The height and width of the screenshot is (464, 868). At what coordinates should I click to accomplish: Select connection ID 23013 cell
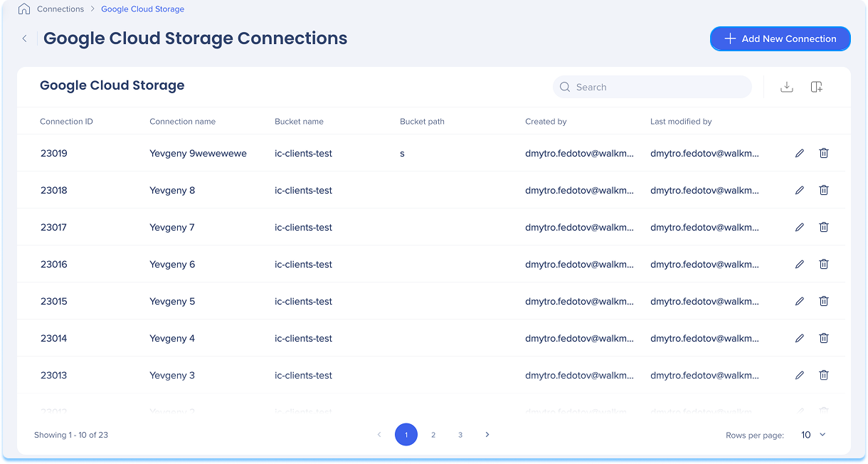tap(53, 375)
